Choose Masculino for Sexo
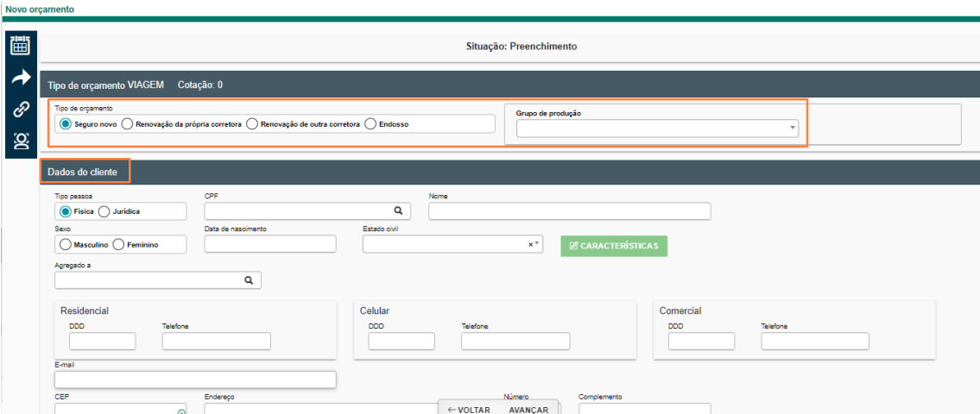 pyautogui.click(x=65, y=245)
